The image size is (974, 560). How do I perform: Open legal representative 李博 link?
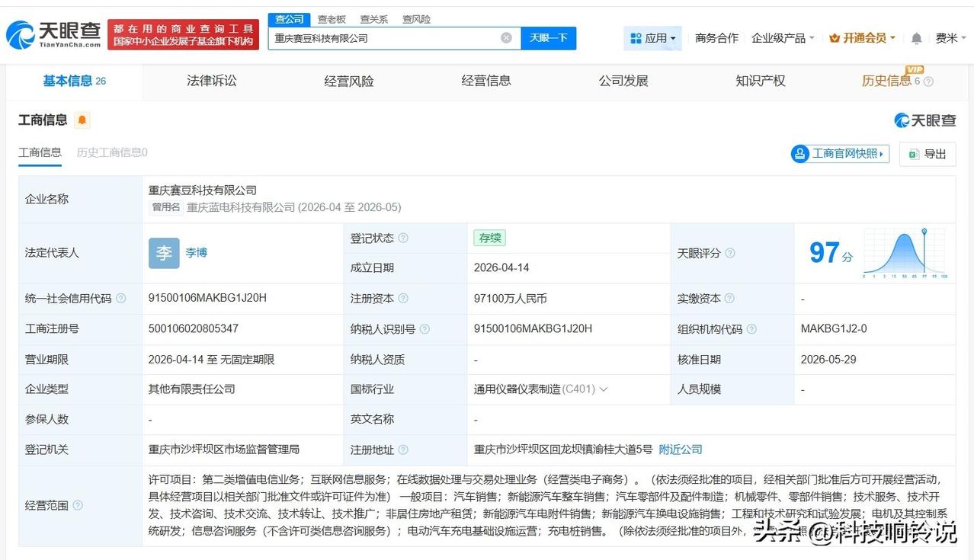point(197,252)
